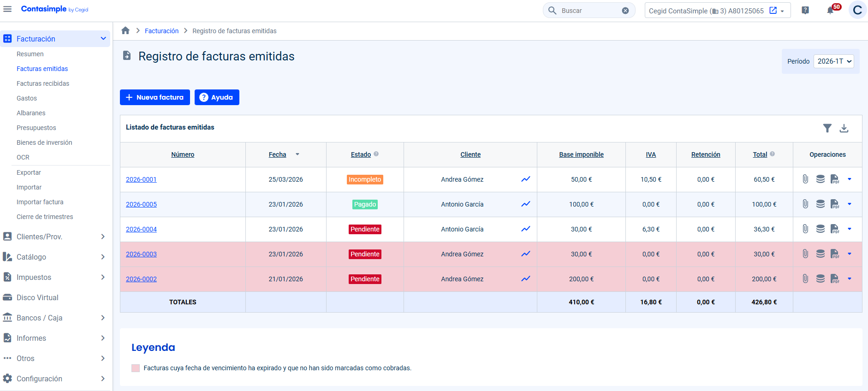Viewport: 868px width, 391px height.
Task: Clear the search field with the X icon
Action: pyautogui.click(x=625, y=11)
